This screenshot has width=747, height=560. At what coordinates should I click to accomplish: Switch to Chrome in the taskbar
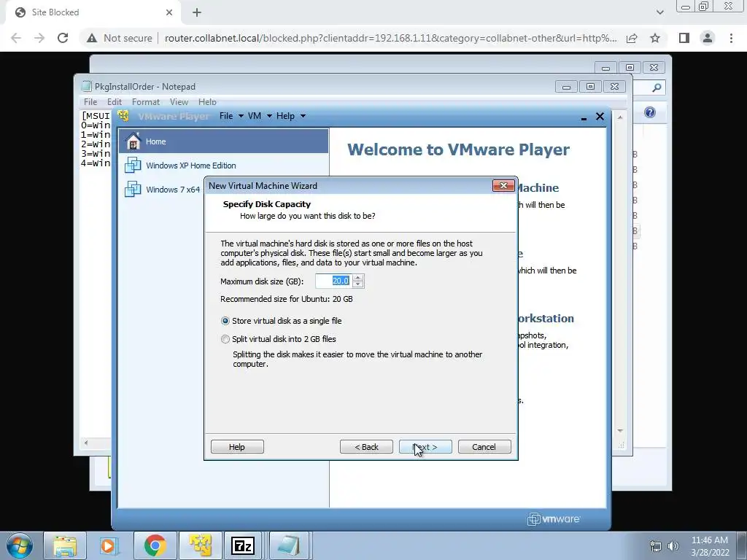click(x=155, y=545)
